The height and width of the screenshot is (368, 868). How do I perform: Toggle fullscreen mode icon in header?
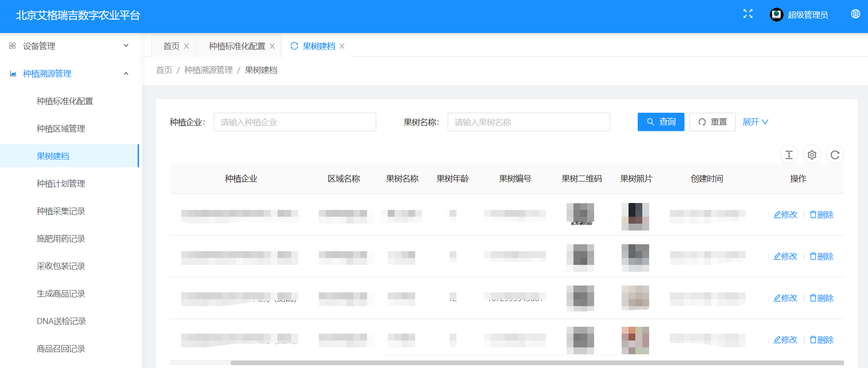(x=748, y=14)
